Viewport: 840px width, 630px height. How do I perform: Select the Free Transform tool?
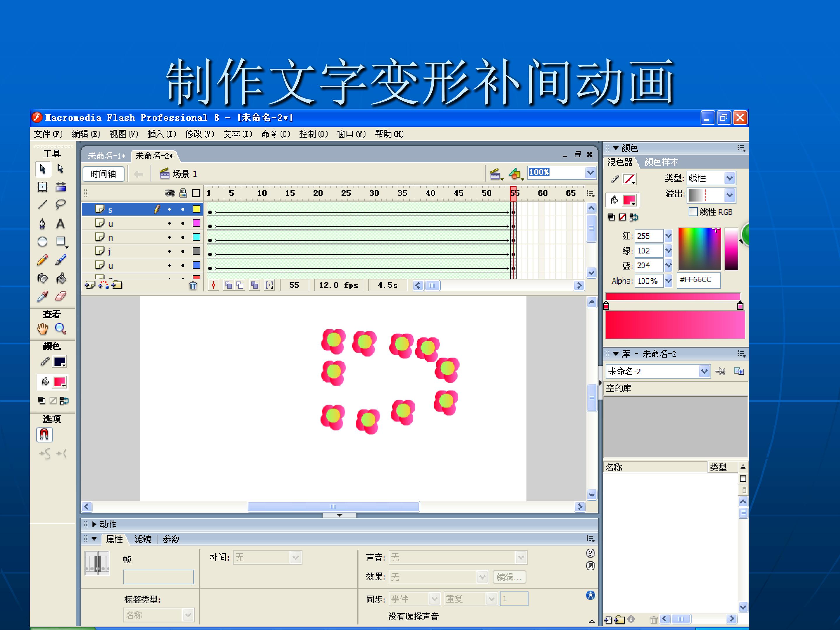[43, 187]
